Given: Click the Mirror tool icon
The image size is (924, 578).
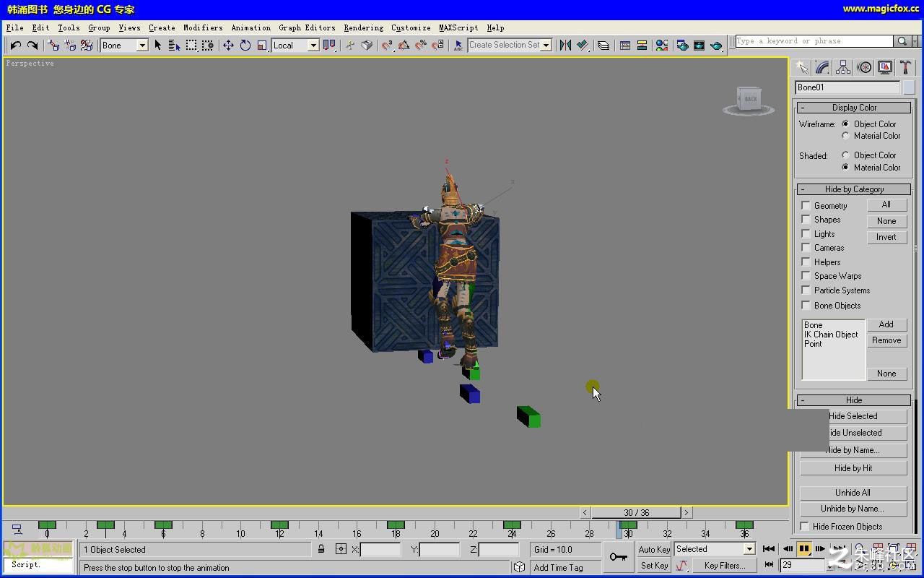Looking at the screenshot, I should point(565,45).
